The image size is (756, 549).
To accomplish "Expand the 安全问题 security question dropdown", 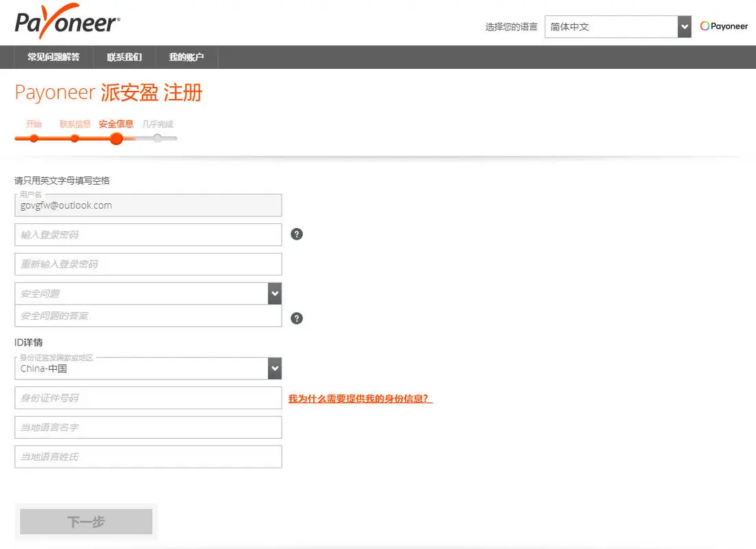I will (148, 293).
